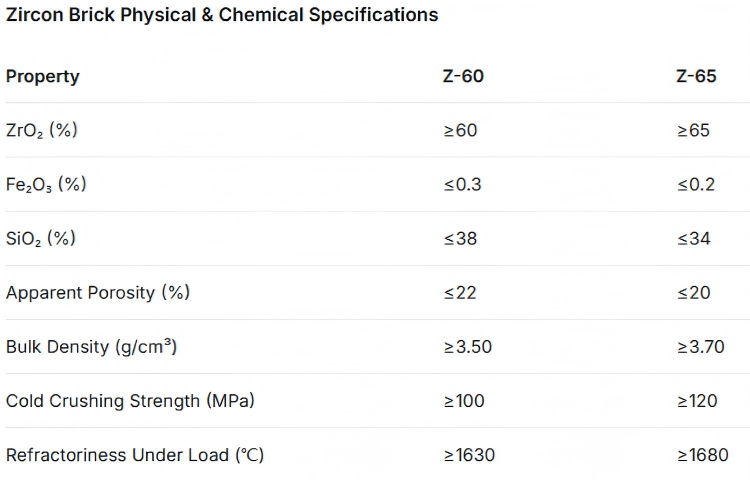Click the ≤38 SiO₂ value
The width and height of the screenshot is (750, 480).
pyautogui.click(x=460, y=238)
